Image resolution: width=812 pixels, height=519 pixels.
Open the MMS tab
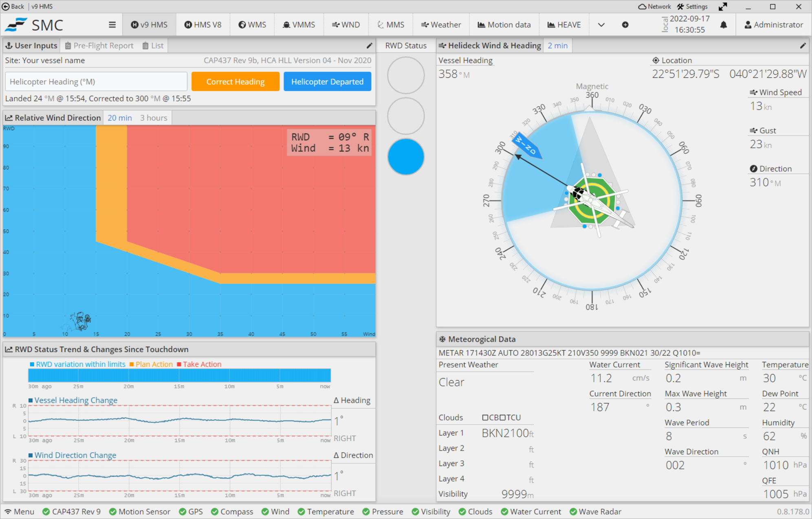(391, 25)
